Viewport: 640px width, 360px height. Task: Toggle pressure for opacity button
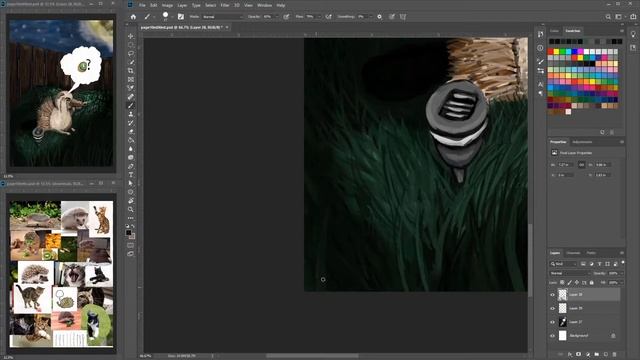pyautogui.click(x=286, y=17)
